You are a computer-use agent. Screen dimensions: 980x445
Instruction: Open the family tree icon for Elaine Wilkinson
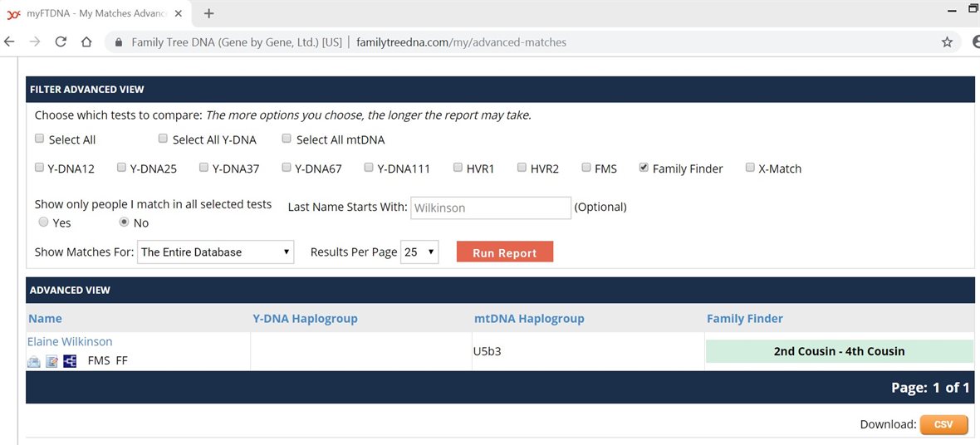point(70,361)
